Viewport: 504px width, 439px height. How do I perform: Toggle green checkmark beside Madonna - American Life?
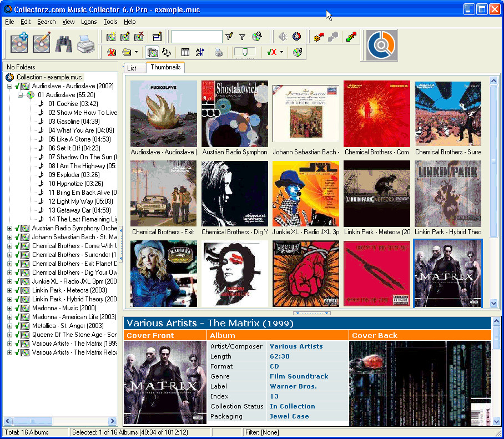[17, 317]
